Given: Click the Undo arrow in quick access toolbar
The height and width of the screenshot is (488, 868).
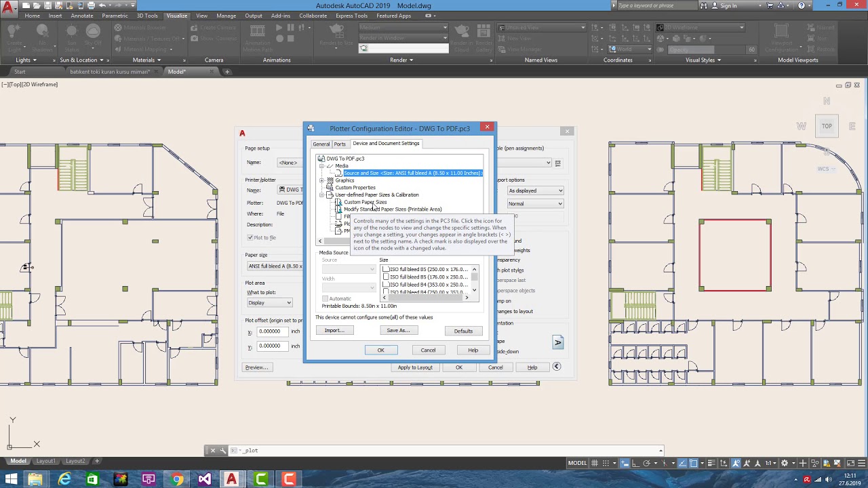Looking at the screenshot, I should pos(102,5).
